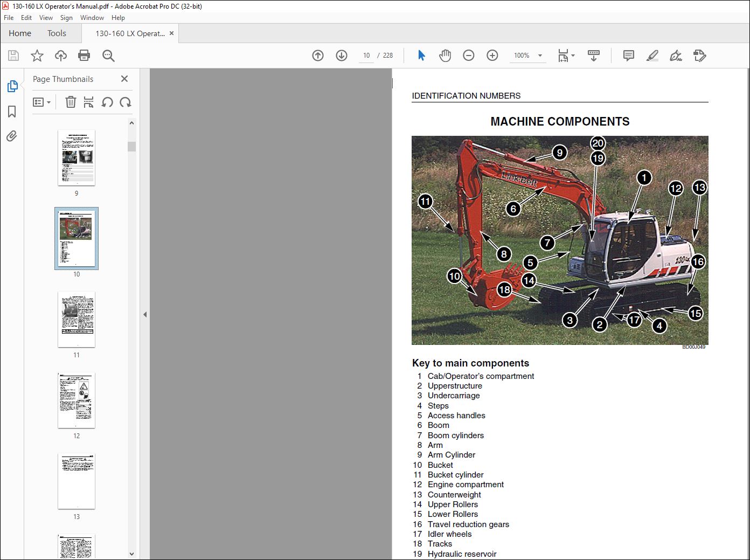The height and width of the screenshot is (560, 750).
Task: Activate the Hand pan tool
Action: tap(445, 56)
